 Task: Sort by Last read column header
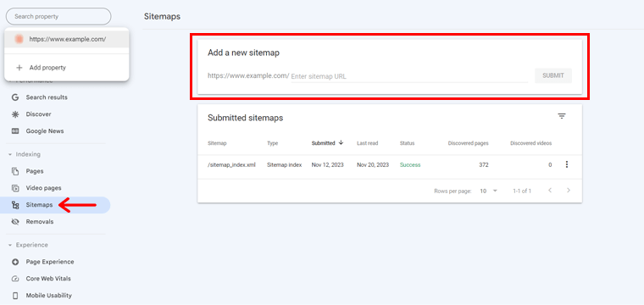(x=367, y=143)
